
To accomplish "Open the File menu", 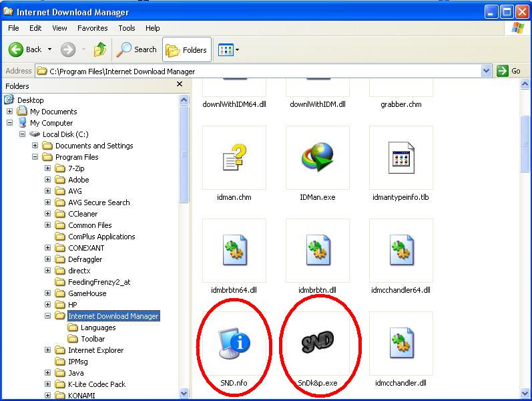I will point(13,28).
